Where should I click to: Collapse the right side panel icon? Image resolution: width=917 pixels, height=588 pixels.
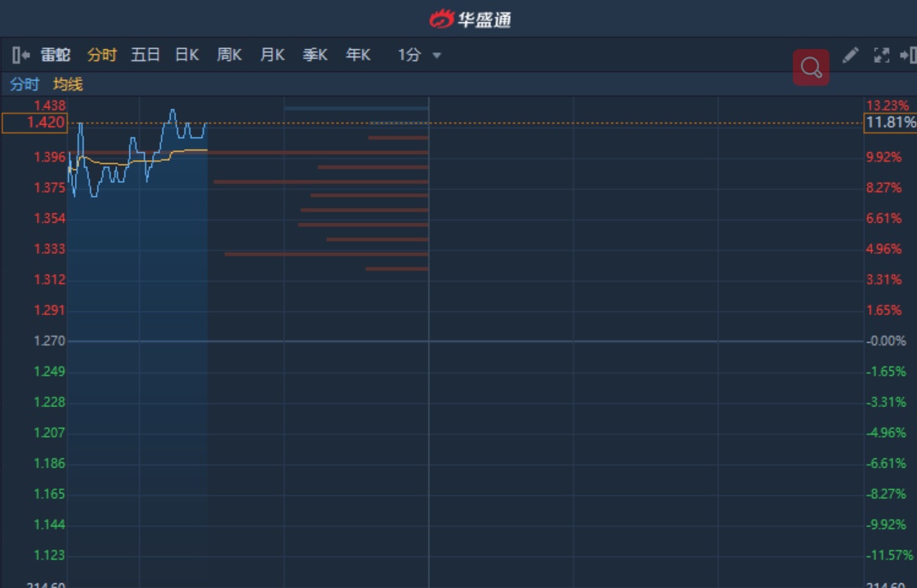[907, 55]
